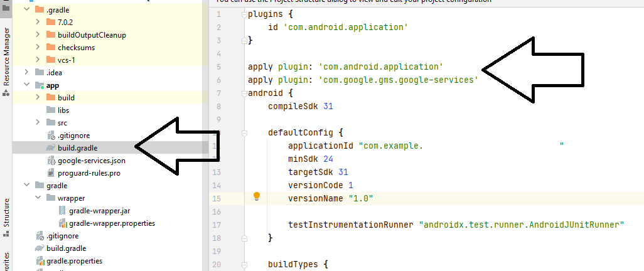Expand the src folder chevron

pos(38,123)
